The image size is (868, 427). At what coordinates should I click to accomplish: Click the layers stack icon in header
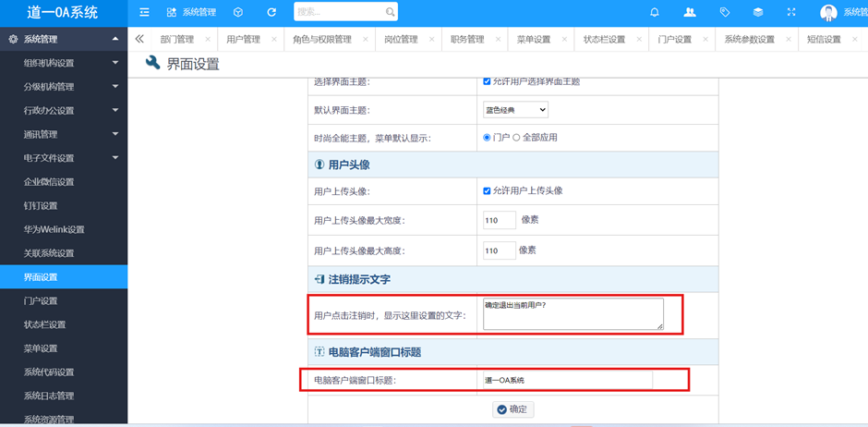click(x=758, y=12)
